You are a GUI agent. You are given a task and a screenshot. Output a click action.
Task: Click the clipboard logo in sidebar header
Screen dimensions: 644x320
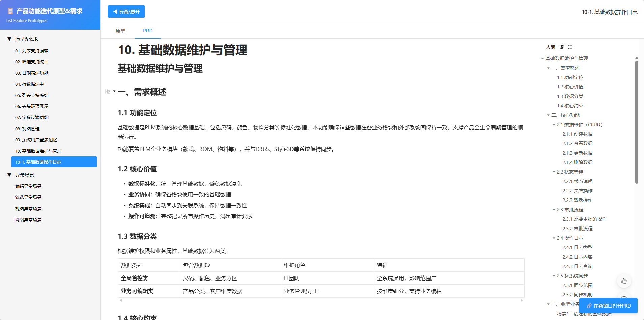pyautogui.click(x=10, y=11)
